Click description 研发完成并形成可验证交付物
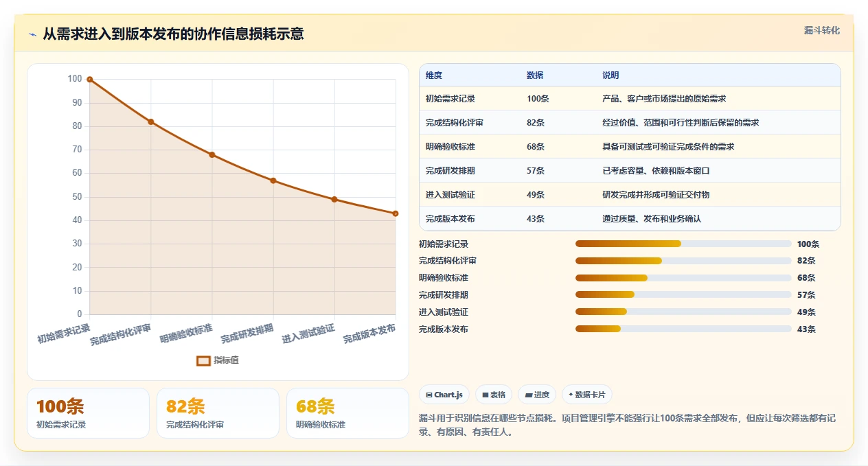Image resolution: width=868 pixels, height=466 pixels. point(656,195)
